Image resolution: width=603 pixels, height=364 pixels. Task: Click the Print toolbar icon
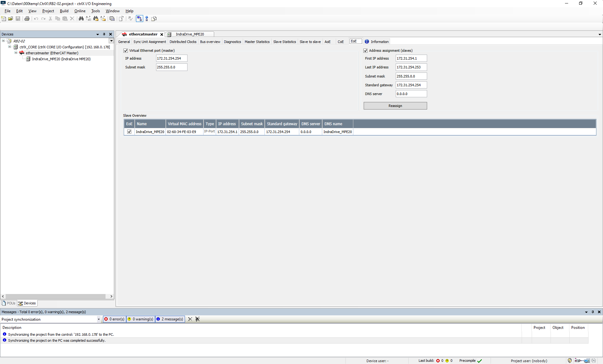click(x=27, y=19)
